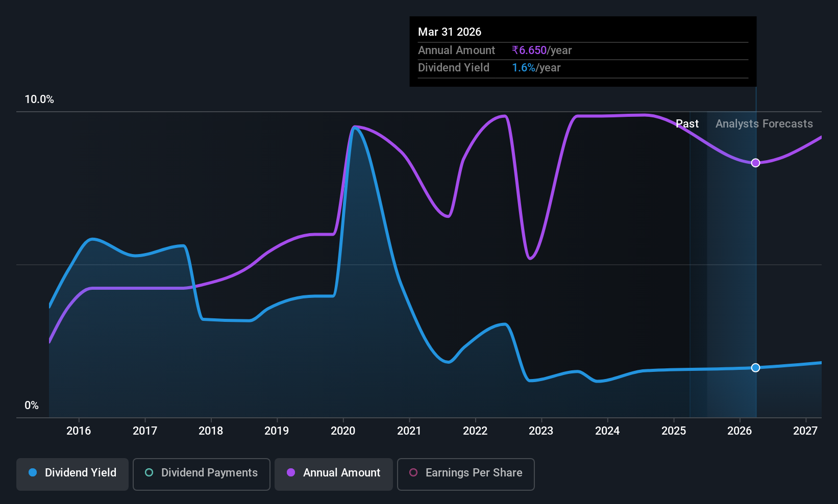Click the pink Earnings Per Share circle icon
This screenshot has height=504, width=838.
[413, 472]
